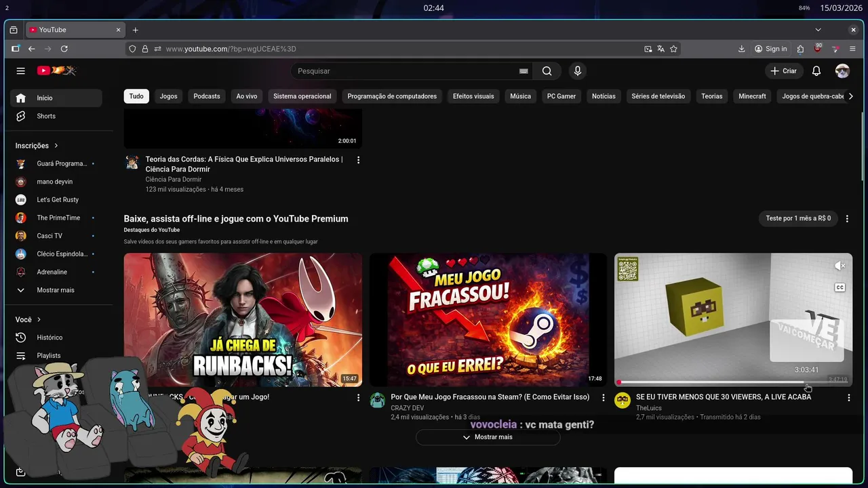Open Clécio Espindola subscription
Screen dimensions: 868x488
coord(56,254)
